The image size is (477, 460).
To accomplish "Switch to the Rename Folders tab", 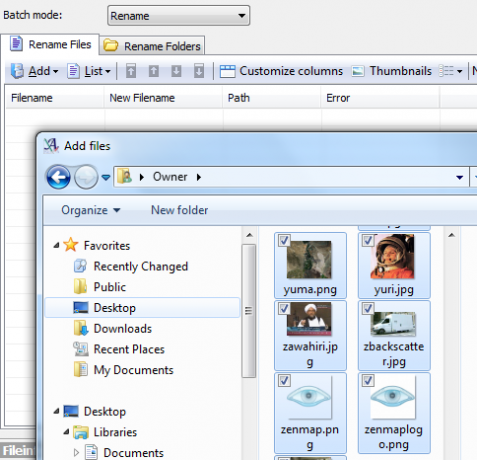I will coord(152,46).
